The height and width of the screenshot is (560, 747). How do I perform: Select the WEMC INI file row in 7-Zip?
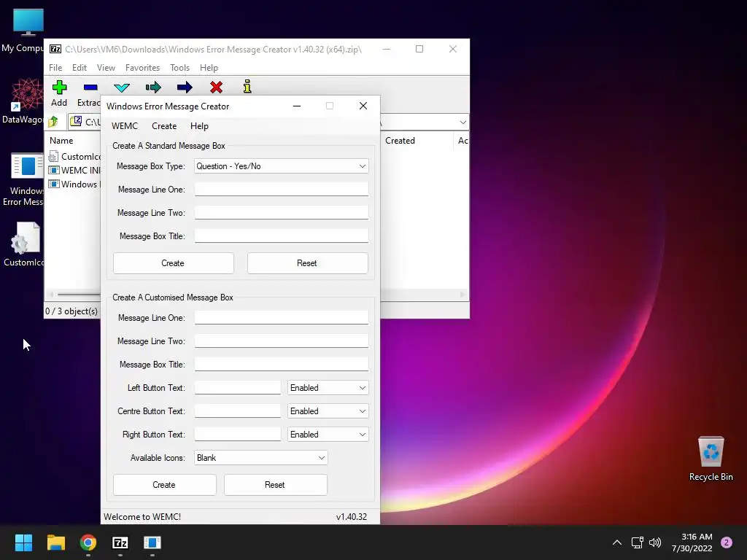click(74, 171)
